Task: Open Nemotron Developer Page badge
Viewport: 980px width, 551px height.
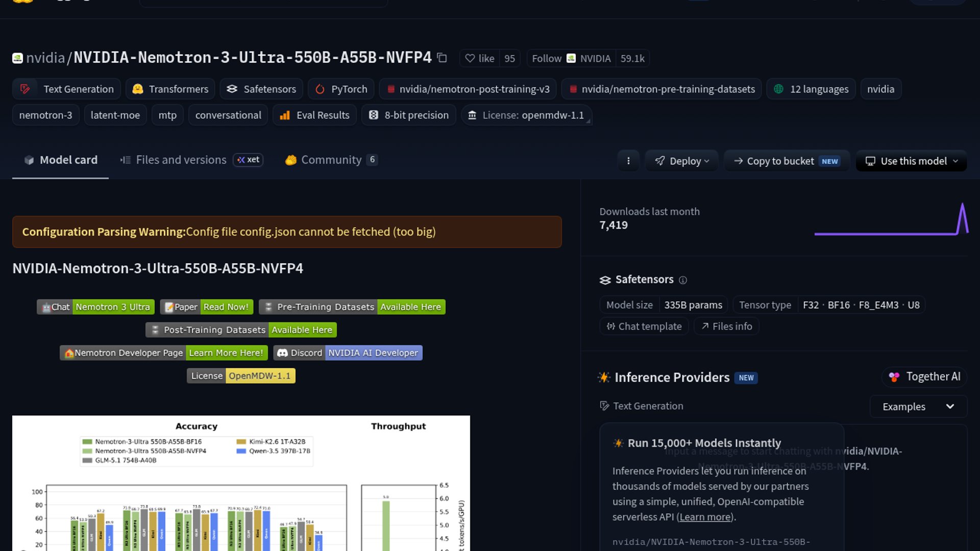Action: 163,353
